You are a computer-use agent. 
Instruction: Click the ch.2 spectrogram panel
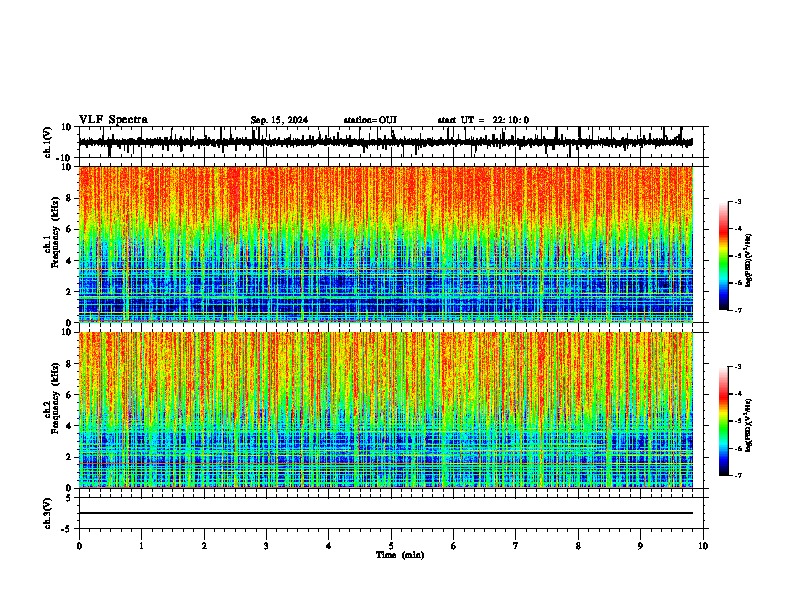[385, 410]
